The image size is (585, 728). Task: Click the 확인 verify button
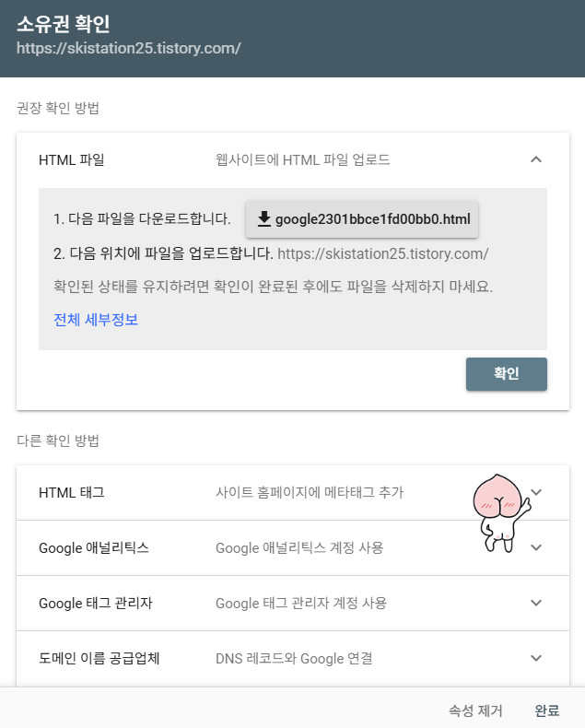click(506, 374)
